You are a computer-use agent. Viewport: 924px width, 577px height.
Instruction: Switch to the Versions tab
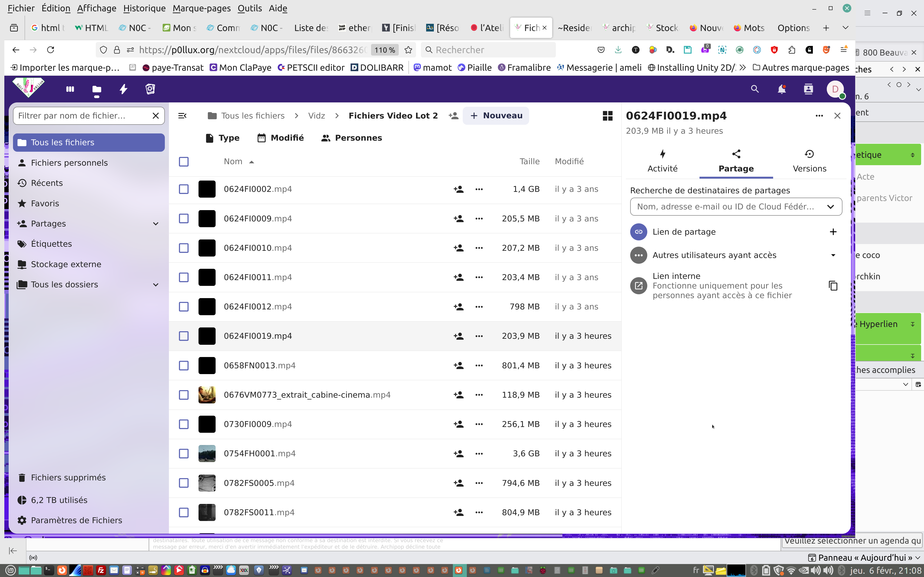coord(809,161)
